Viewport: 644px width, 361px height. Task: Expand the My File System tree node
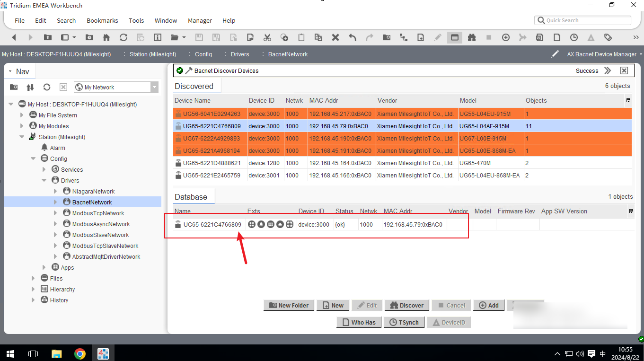(x=22, y=115)
